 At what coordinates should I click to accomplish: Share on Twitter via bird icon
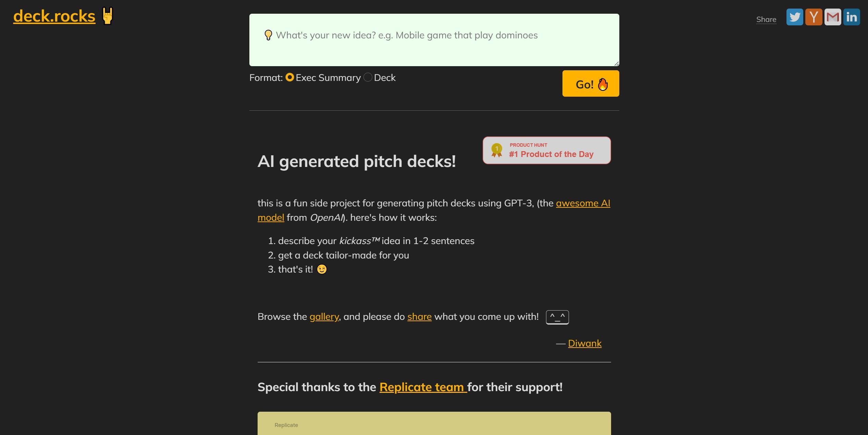click(x=794, y=17)
